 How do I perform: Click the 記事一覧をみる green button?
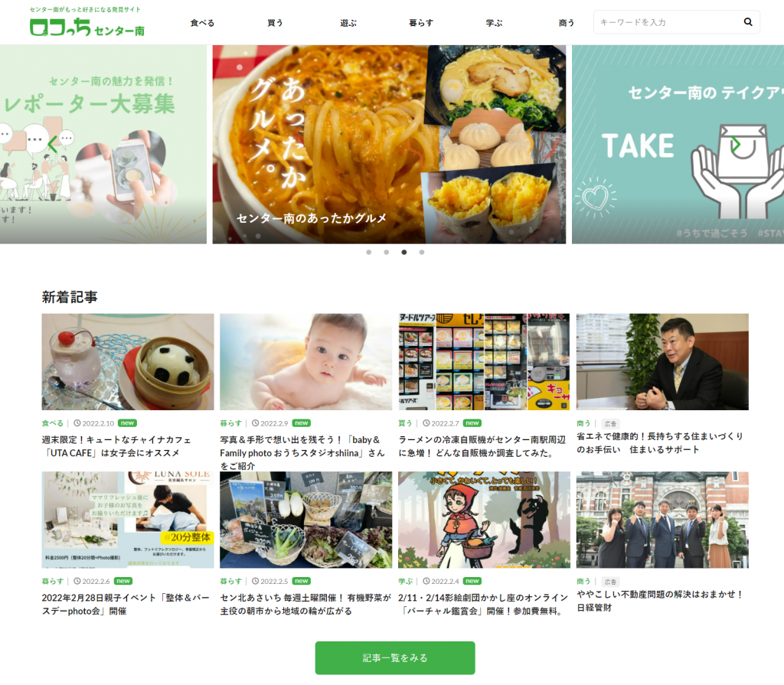point(395,658)
